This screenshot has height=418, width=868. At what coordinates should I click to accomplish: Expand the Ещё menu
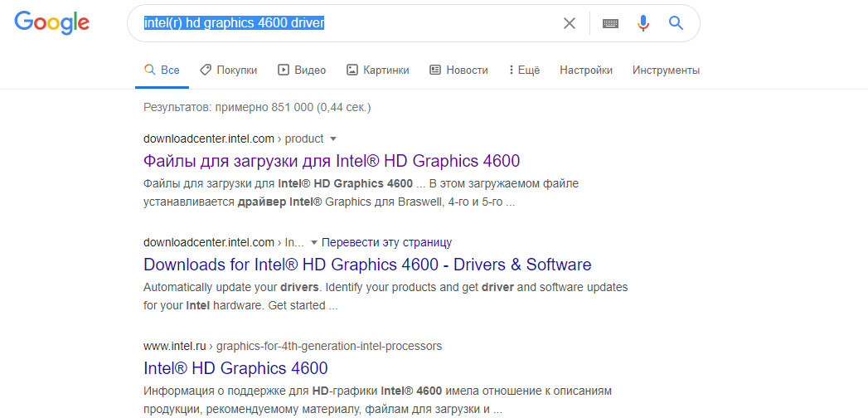point(524,70)
